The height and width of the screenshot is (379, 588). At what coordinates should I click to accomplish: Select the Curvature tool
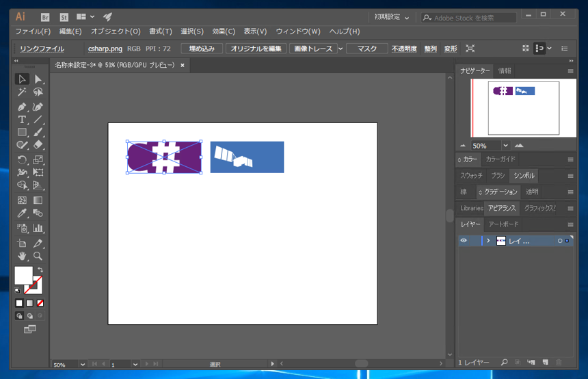pyautogui.click(x=38, y=107)
